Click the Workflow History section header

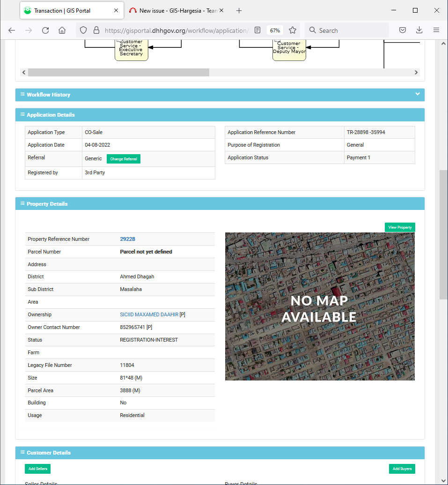click(x=220, y=95)
